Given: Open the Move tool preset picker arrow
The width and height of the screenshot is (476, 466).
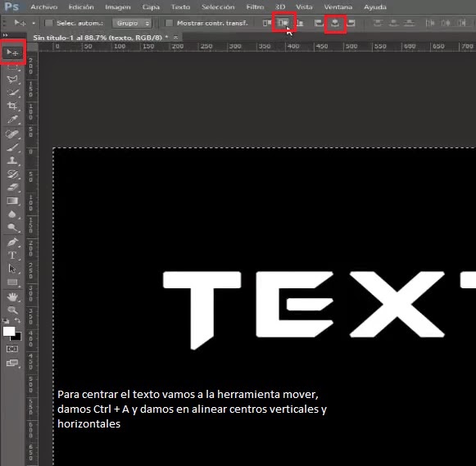Looking at the screenshot, I should pyautogui.click(x=34, y=23).
